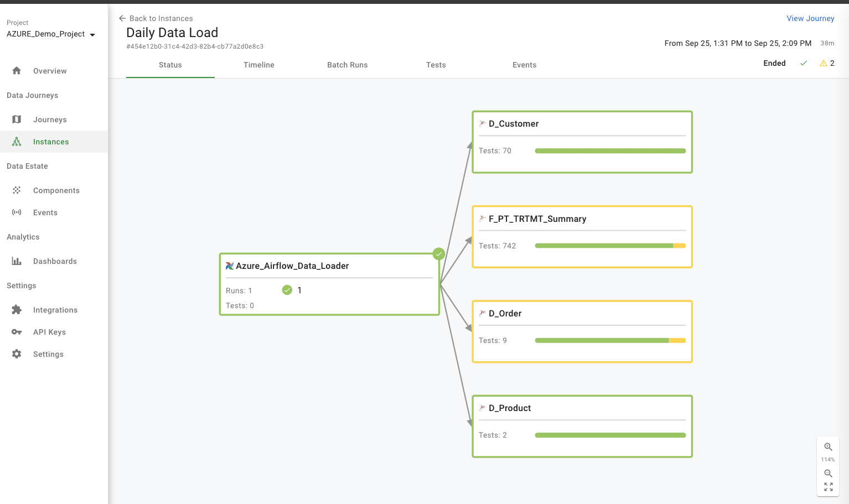Viewport: 849px width, 504px height.
Task: Select the Tests tab
Action: [x=436, y=65]
